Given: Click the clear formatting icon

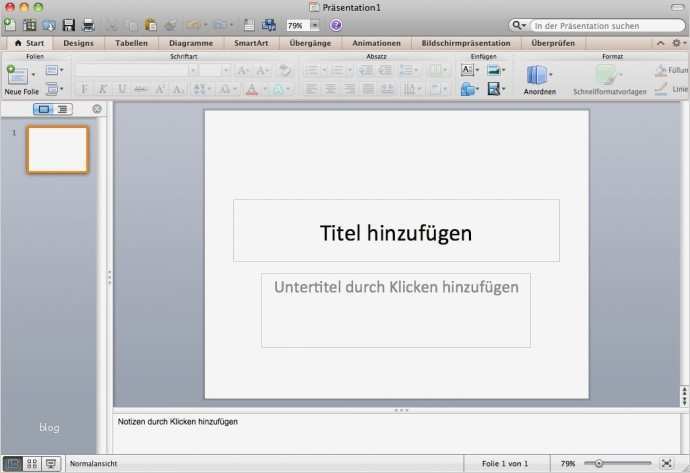Looking at the screenshot, I should click(x=285, y=70).
